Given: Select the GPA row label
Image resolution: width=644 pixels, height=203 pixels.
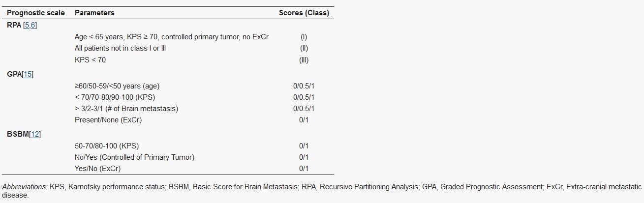Looking at the screenshot, I should pos(14,74).
